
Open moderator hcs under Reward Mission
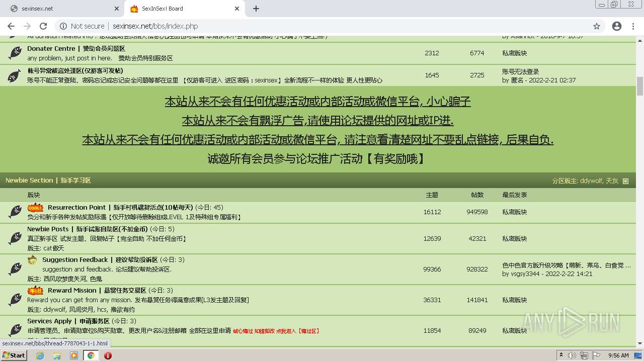tap(103, 309)
